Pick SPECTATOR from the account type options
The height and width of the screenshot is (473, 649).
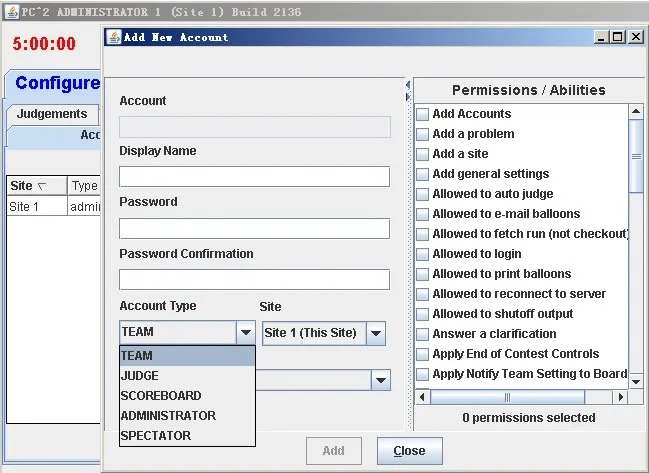click(155, 436)
